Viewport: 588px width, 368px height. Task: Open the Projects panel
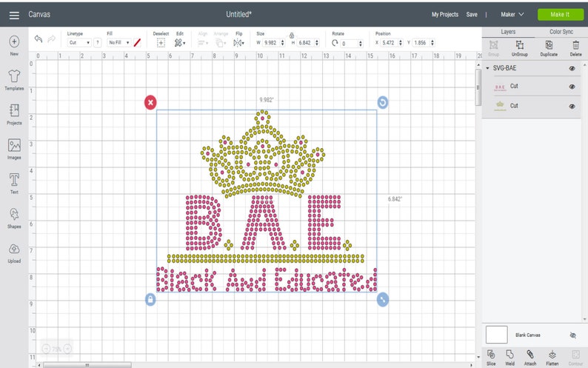(14, 115)
